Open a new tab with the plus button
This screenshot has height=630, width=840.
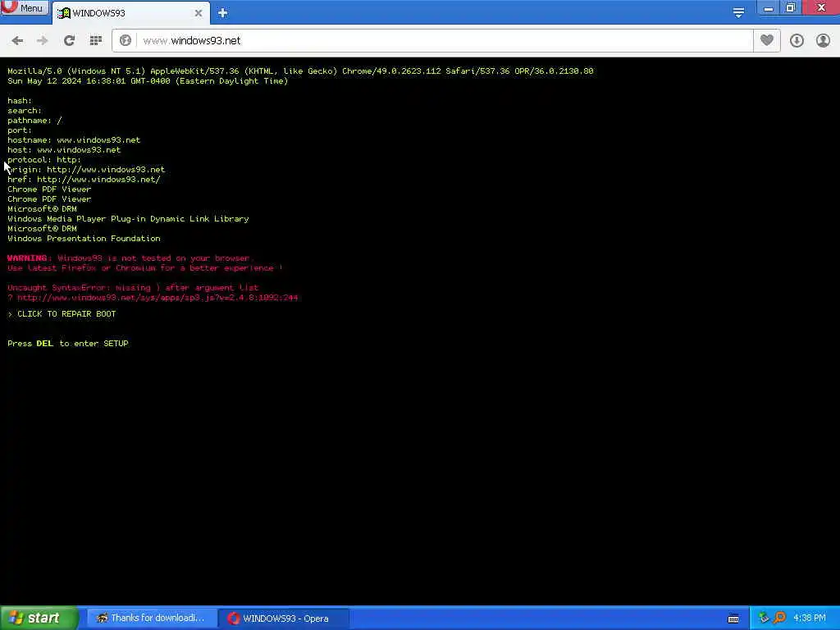[223, 13]
